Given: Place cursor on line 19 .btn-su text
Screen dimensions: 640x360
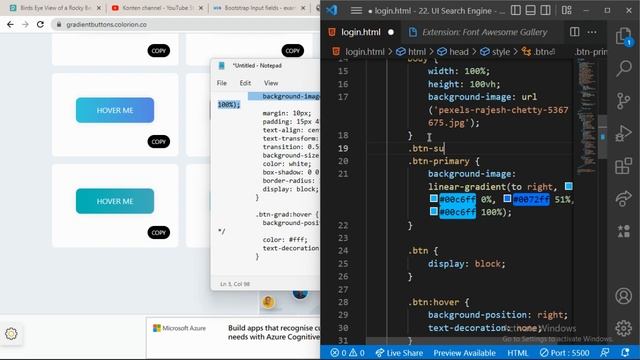Looking at the screenshot, I should 426,148.
